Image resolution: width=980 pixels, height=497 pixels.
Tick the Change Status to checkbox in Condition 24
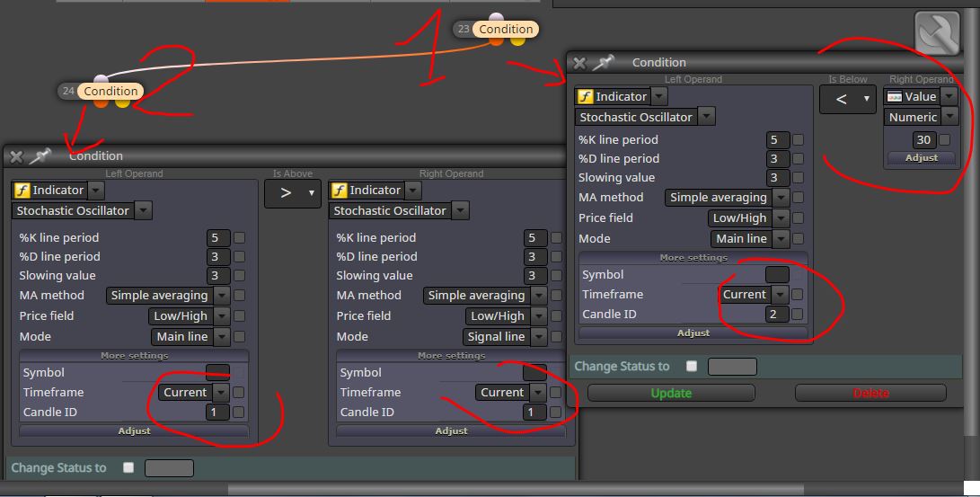point(128,467)
